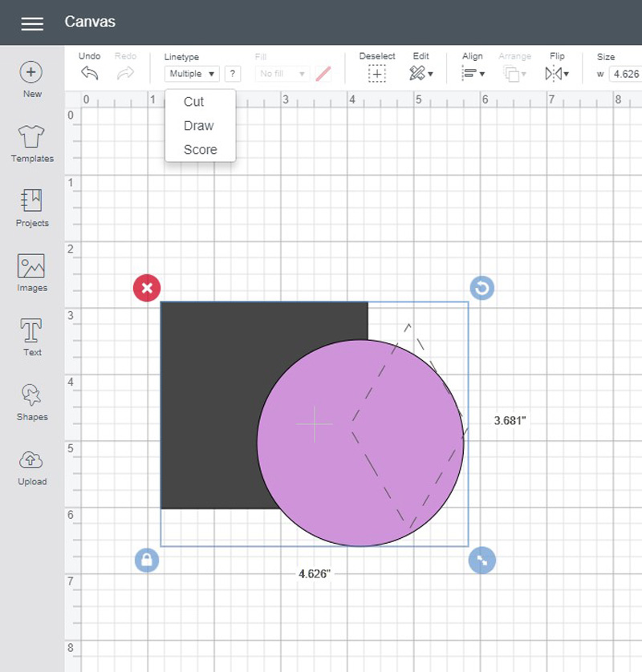Image resolution: width=642 pixels, height=672 pixels.
Task: Open the Align dropdown
Action: pos(473,73)
